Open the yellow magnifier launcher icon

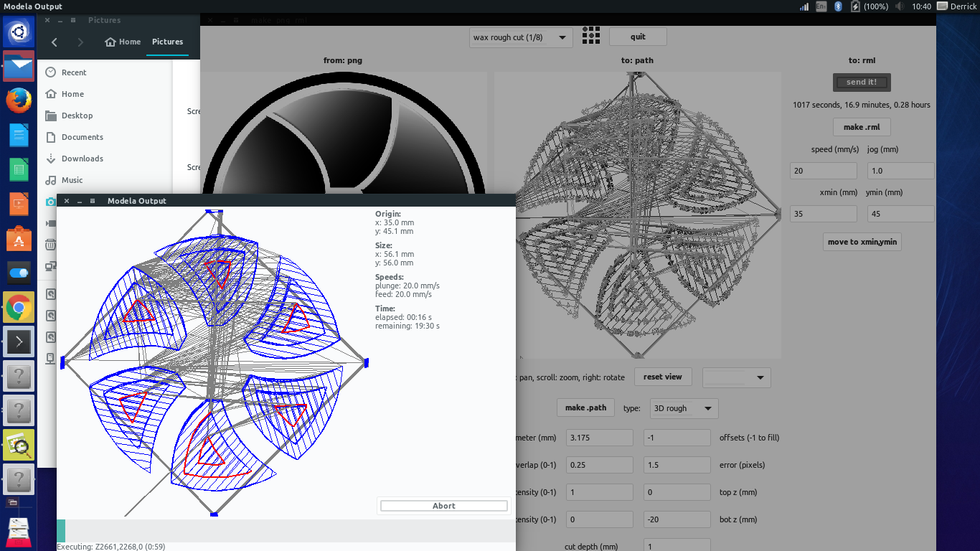[x=19, y=446]
